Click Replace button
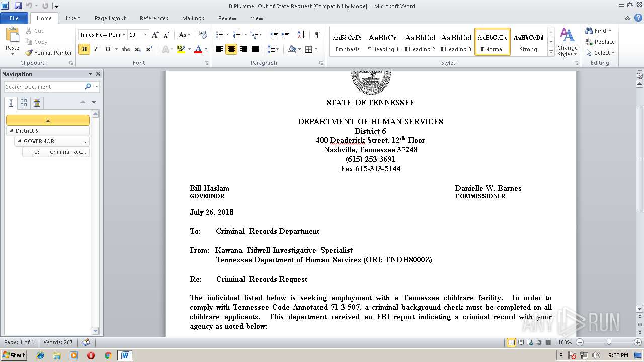 [600, 42]
